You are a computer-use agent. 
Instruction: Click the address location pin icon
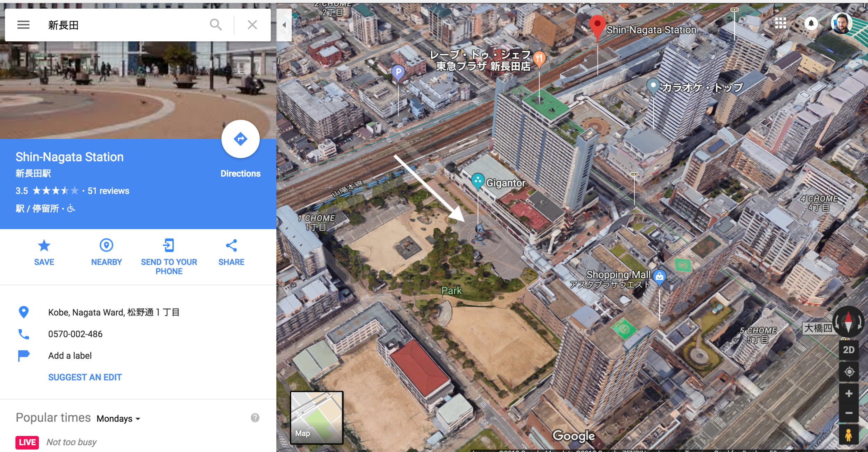(x=24, y=312)
